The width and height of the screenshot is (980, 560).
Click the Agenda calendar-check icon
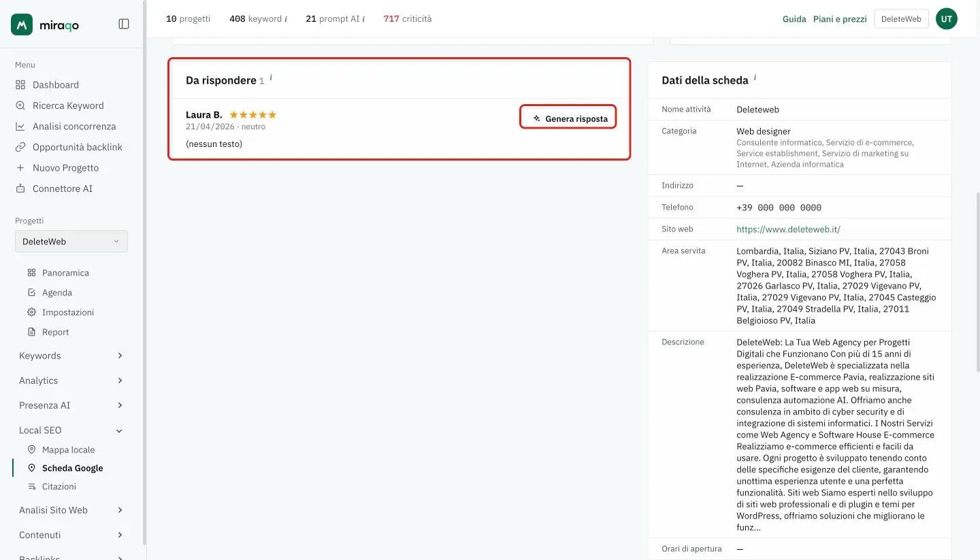click(x=31, y=293)
